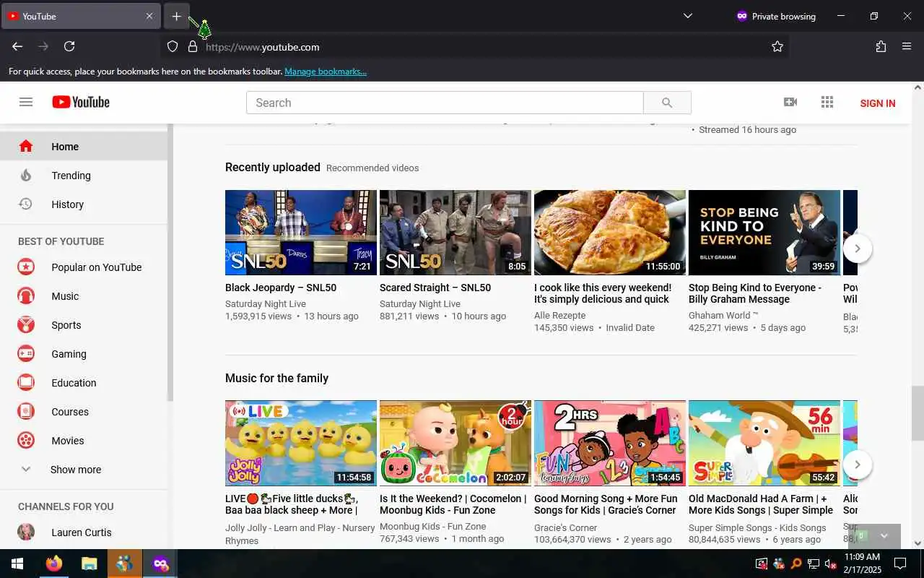This screenshot has height=578, width=924.
Task: Open Scared Straight – SNL50 title
Action: point(435,288)
